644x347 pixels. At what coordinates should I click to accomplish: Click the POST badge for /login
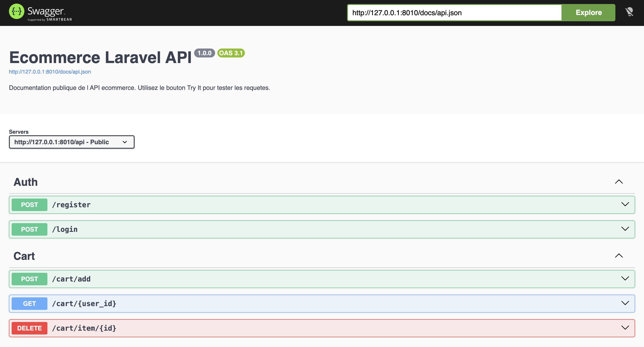pyautogui.click(x=30, y=229)
